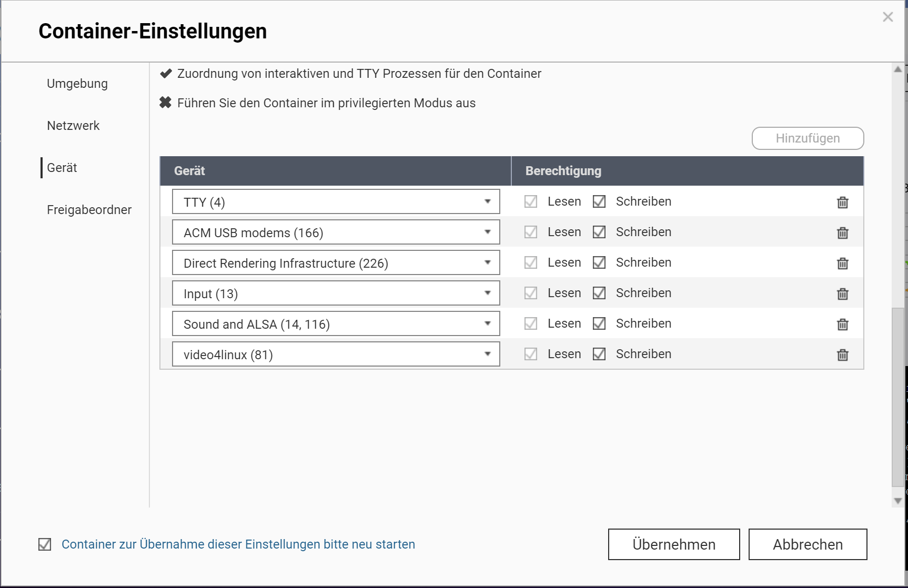
Task: Click the Container-Einstellungen title text
Action: click(x=153, y=31)
